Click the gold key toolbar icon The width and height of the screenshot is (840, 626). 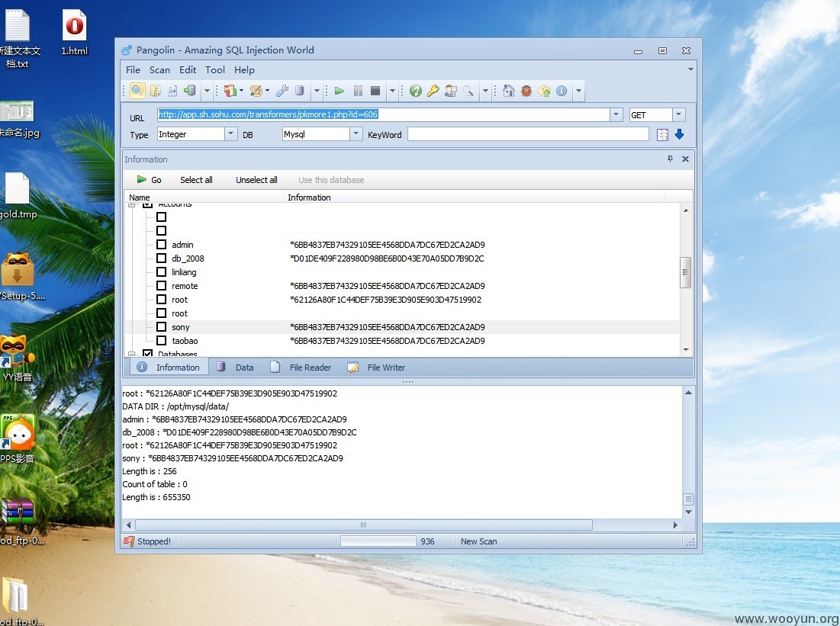tap(433, 91)
